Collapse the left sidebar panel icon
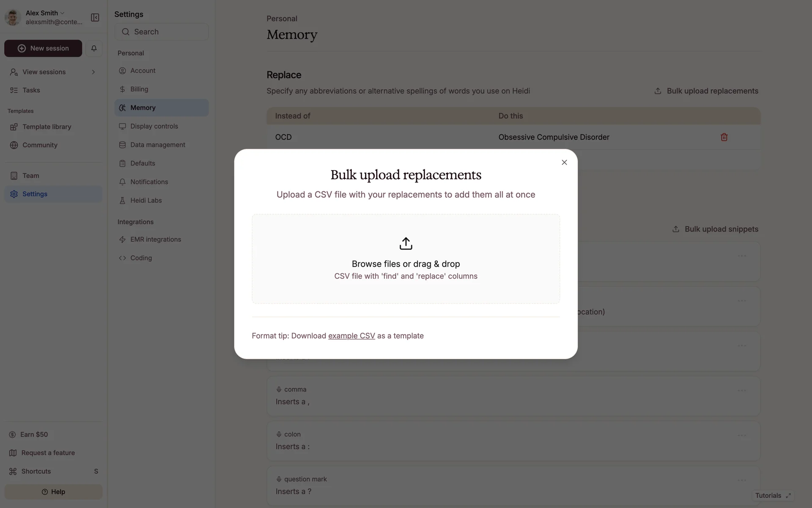812x508 pixels. [x=95, y=17]
